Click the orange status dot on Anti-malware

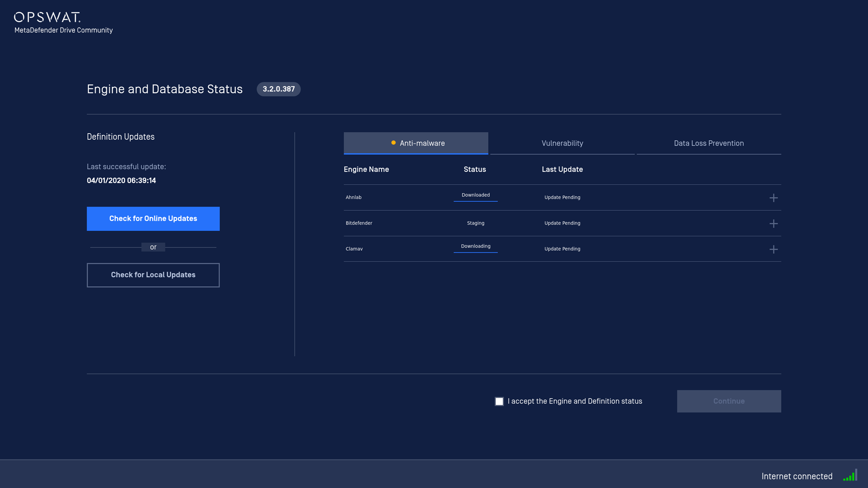[393, 142]
